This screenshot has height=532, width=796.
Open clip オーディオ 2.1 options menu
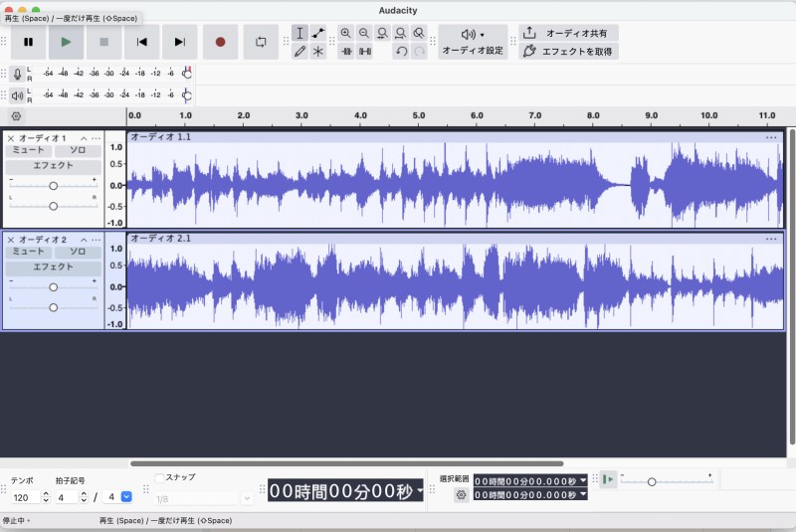pos(771,239)
